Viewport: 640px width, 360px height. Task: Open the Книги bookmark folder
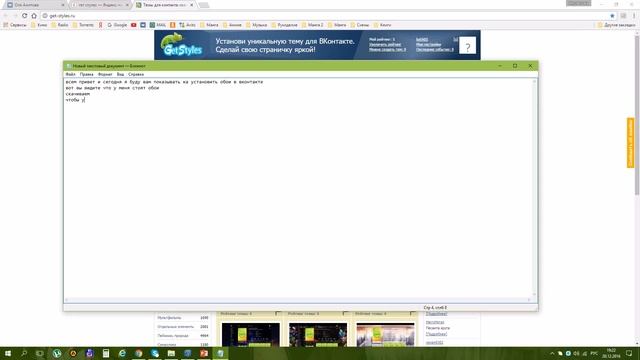pyautogui.click(x=382, y=25)
